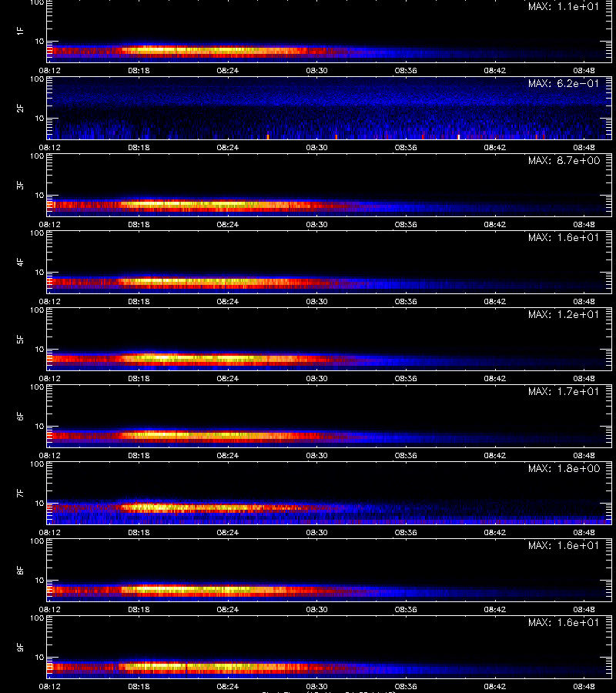
Task: Select the MAX: 1.1e+01 readout
Action: click(x=564, y=7)
